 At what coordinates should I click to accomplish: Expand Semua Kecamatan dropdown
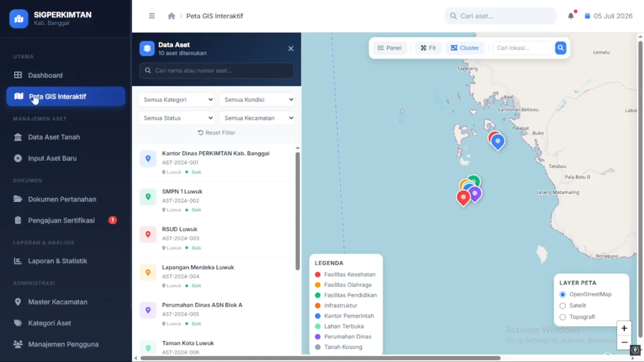(x=257, y=118)
